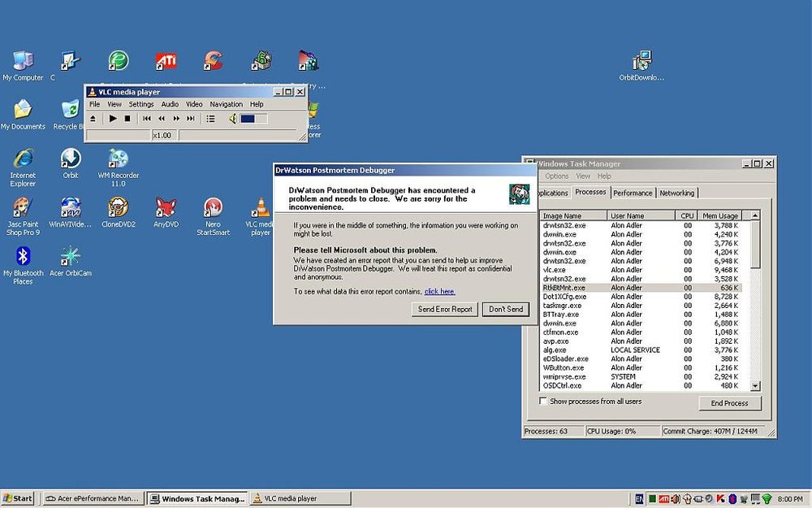Click the Kaspersky tray icon
The width and height of the screenshot is (812, 508).
(x=719, y=499)
